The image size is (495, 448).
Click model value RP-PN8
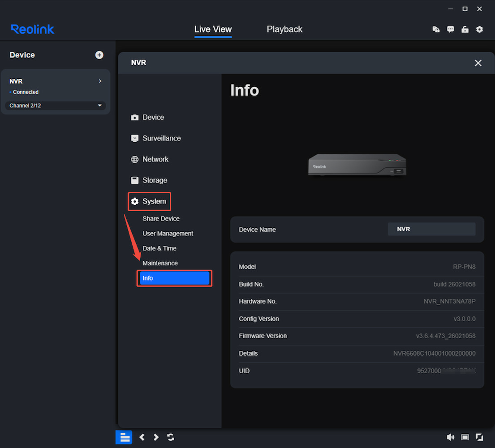pyautogui.click(x=464, y=267)
